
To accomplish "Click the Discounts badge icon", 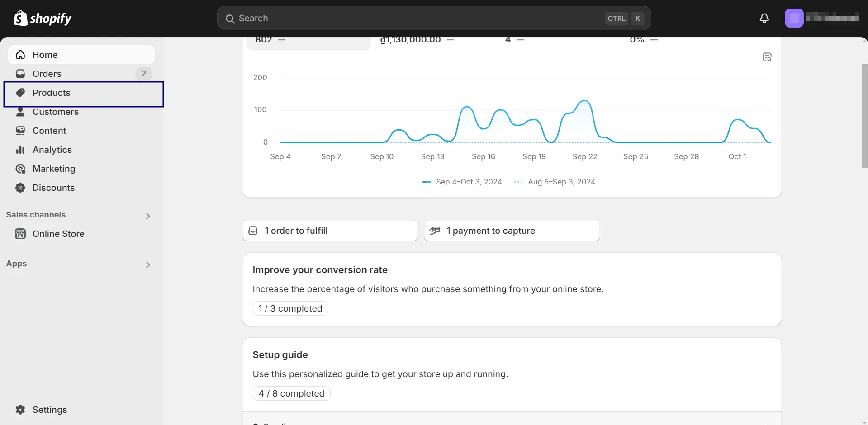I will 20,188.
